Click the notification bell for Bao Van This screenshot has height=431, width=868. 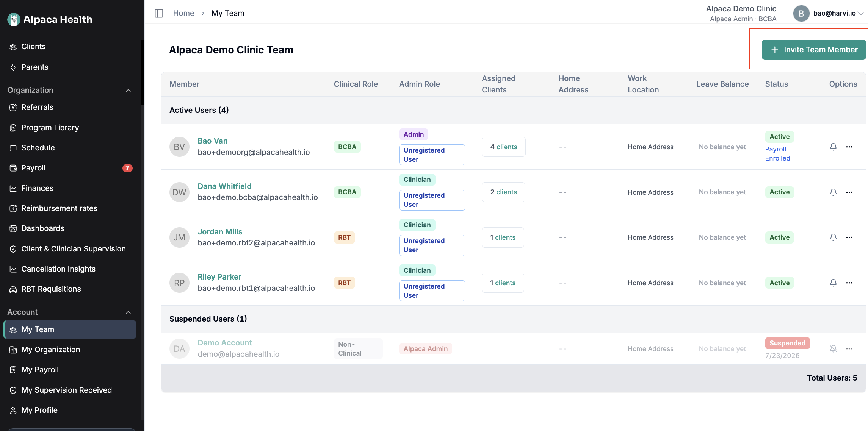point(833,147)
